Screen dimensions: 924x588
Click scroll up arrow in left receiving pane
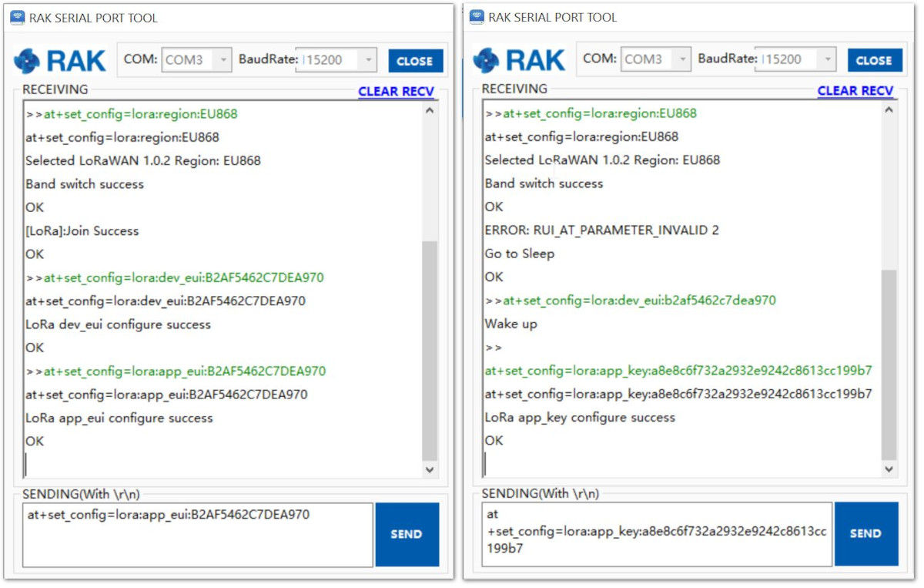point(430,111)
